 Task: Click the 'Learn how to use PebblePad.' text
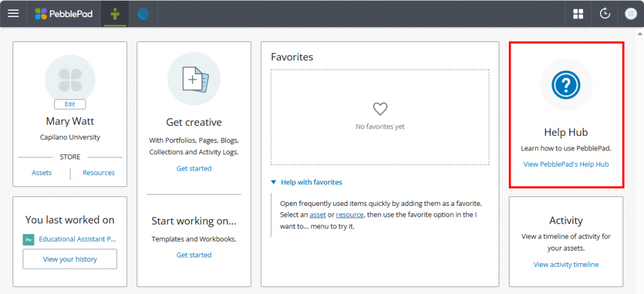tap(566, 149)
